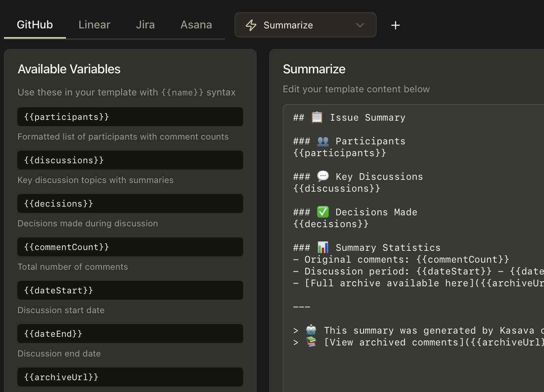Click the {{decisions}} variable chip
Image resolution: width=544 pixels, height=392 pixels.
[x=130, y=203]
